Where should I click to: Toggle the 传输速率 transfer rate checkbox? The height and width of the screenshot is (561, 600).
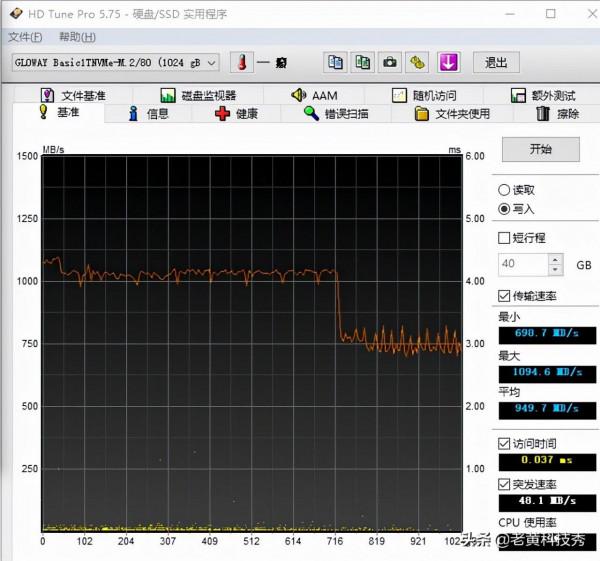click(x=504, y=296)
